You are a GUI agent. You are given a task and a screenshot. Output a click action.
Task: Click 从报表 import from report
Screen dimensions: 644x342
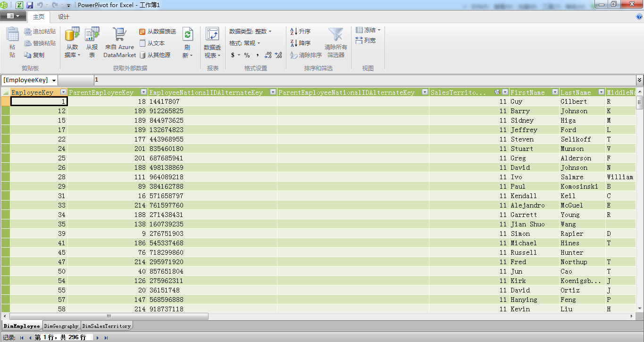tap(92, 42)
